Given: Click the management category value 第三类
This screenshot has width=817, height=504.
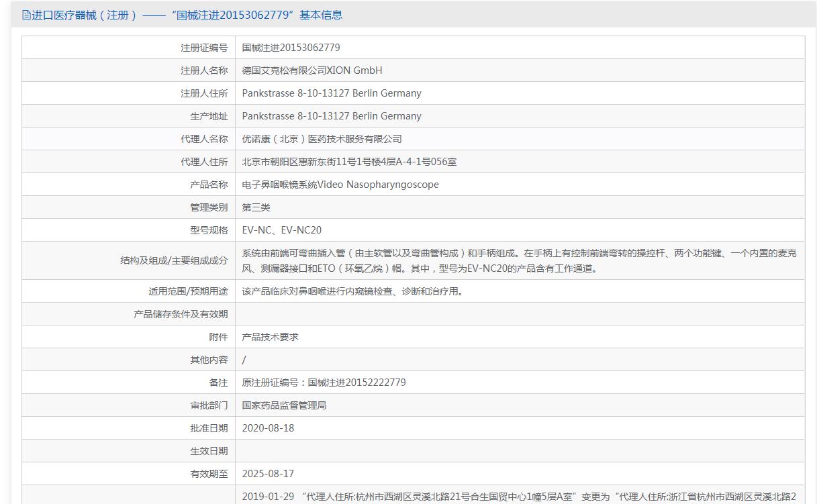Looking at the screenshot, I should (256, 207).
